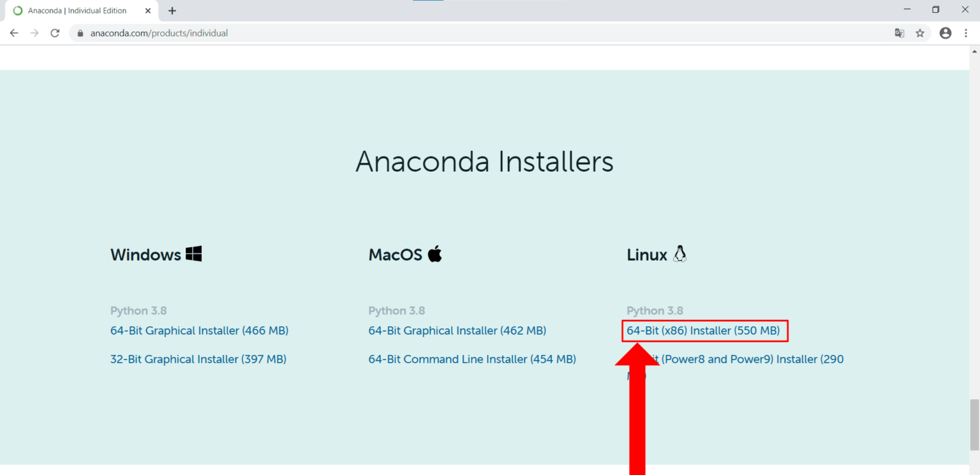Screen dimensions: 980x475
Task: Download the Windows 32-Bit Graphical Installer
Action: coord(198,359)
